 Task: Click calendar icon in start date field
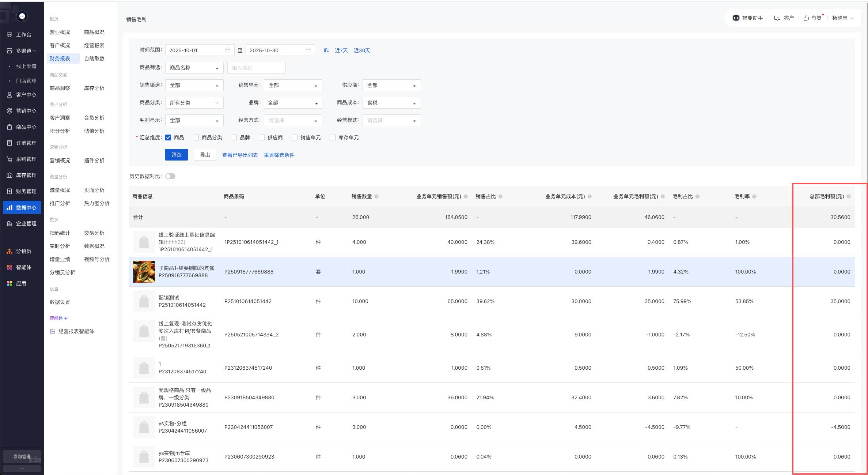[227, 50]
